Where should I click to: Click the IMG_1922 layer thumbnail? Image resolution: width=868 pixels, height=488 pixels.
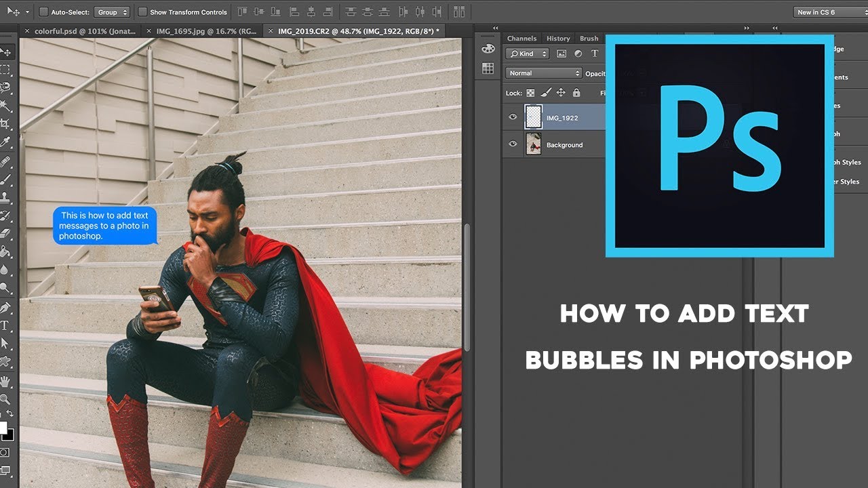tap(534, 117)
